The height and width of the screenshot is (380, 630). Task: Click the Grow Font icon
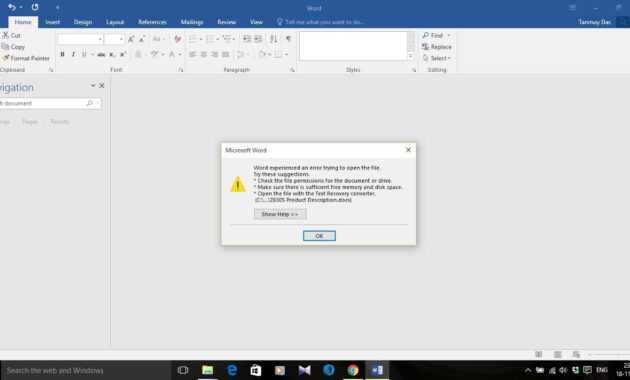131,39
